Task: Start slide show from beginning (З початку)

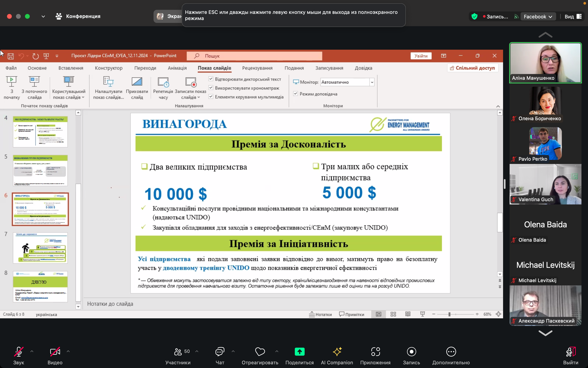Action: [x=12, y=88]
